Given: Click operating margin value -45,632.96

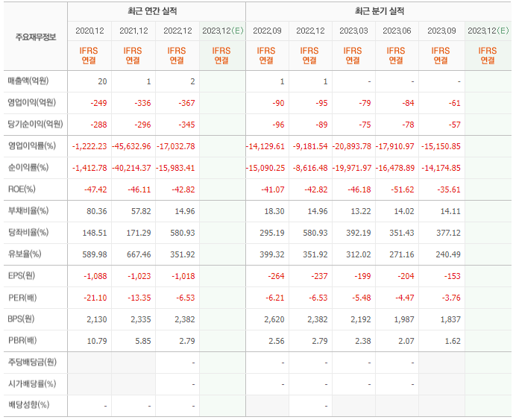Looking at the screenshot, I should pos(131,146).
